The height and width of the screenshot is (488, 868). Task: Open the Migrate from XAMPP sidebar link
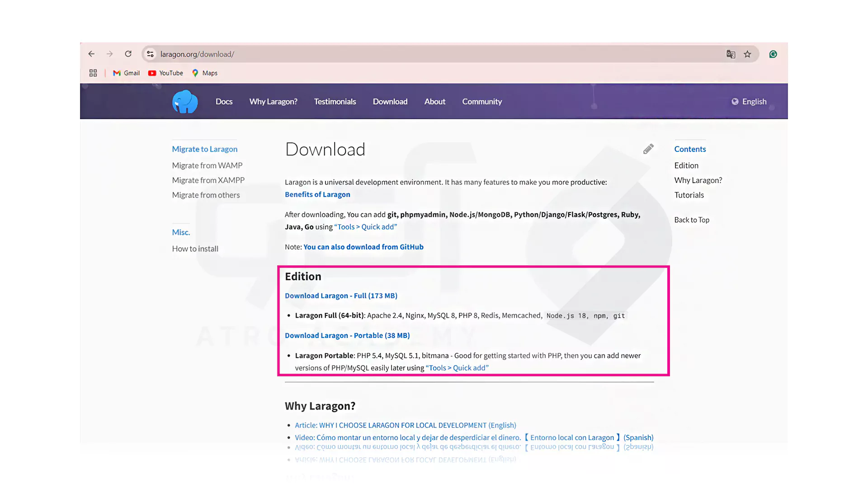point(208,180)
